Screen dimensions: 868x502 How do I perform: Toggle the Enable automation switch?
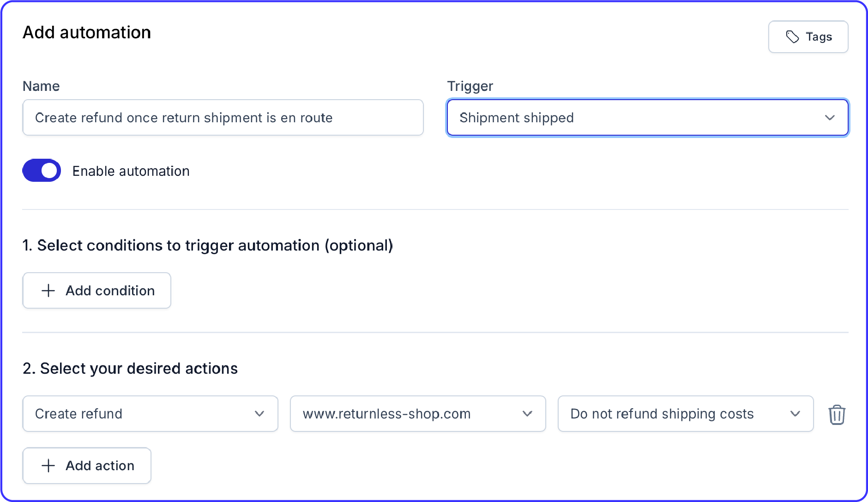point(42,171)
